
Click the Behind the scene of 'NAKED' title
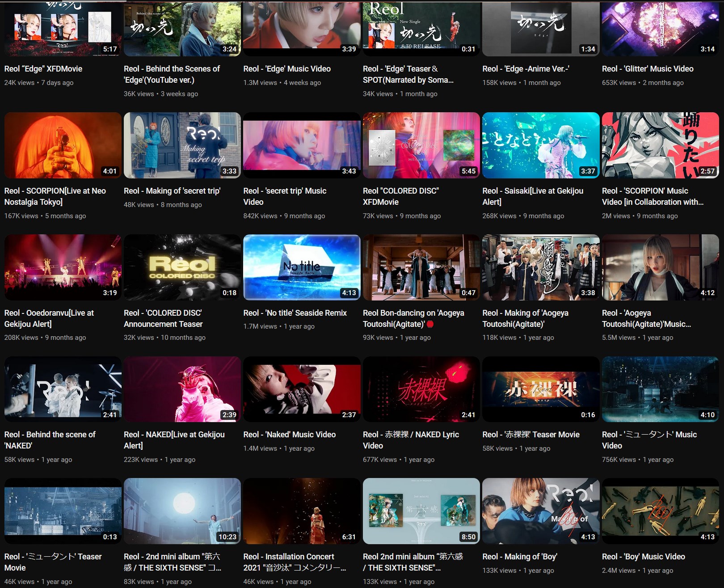tap(50, 440)
